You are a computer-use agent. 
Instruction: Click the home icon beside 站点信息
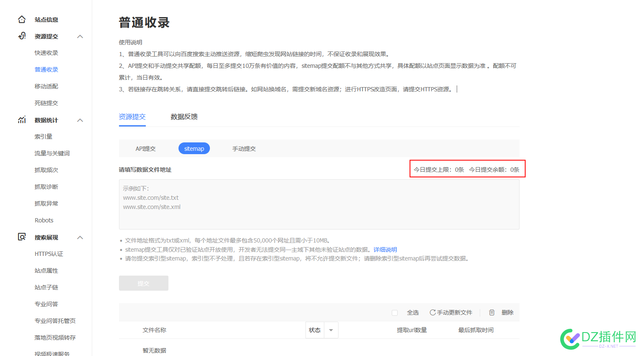click(22, 19)
